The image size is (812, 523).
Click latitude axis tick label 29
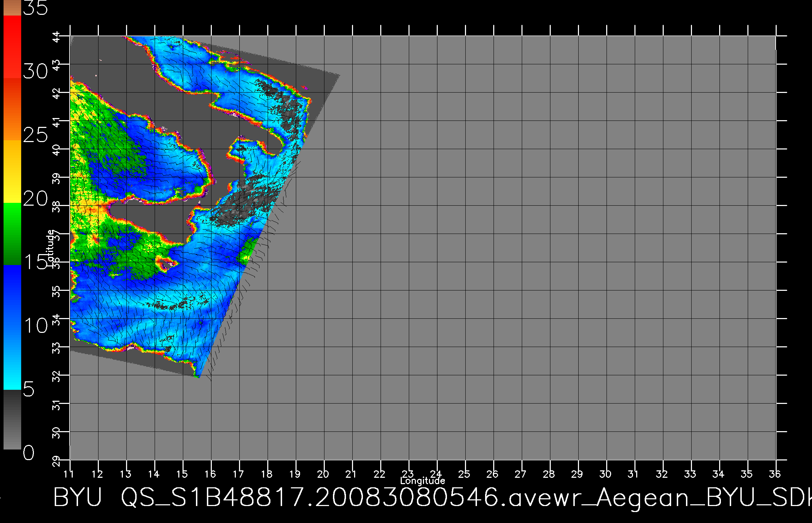[57, 461]
